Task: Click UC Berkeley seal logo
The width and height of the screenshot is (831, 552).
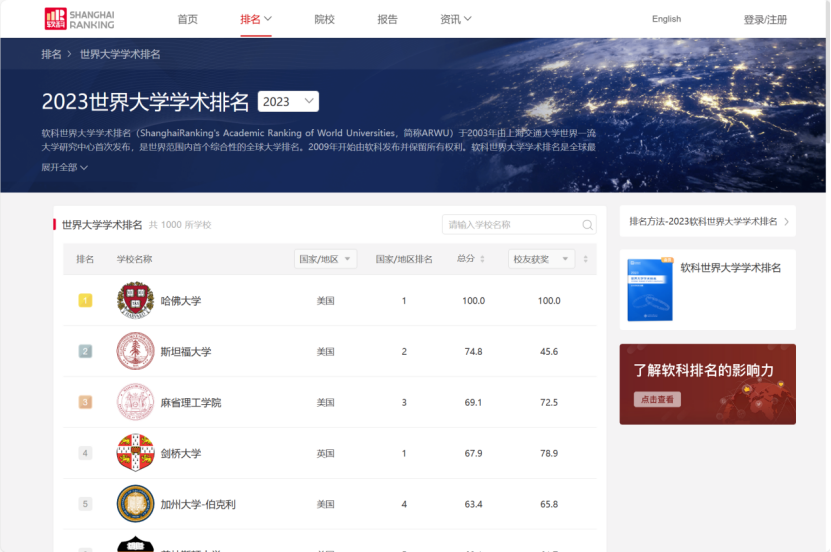Action: 135,503
